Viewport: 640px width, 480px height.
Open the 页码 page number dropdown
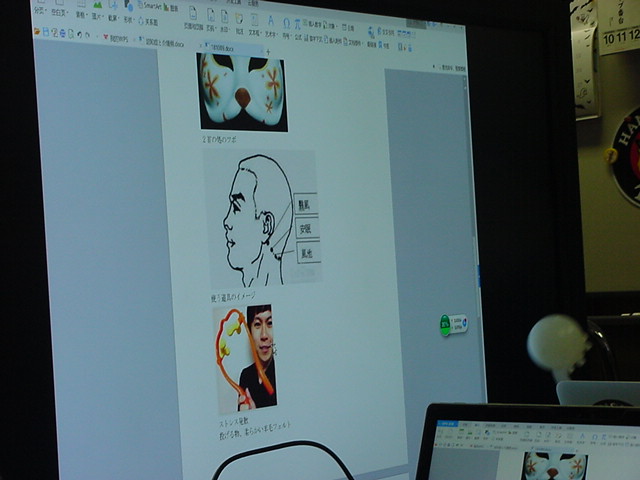point(211,28)
